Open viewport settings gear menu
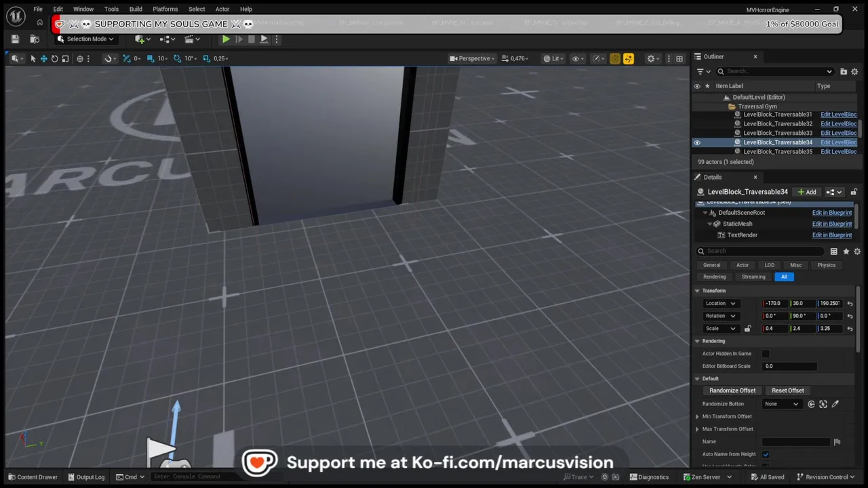Screen dimensions: 868x488 653,58
